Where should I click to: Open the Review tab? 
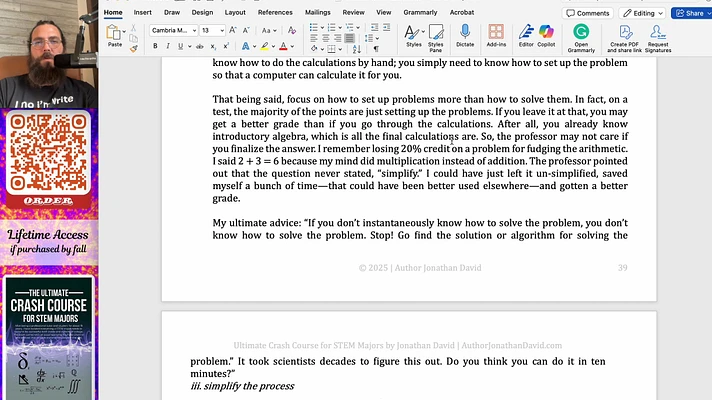tap(353, 12)
